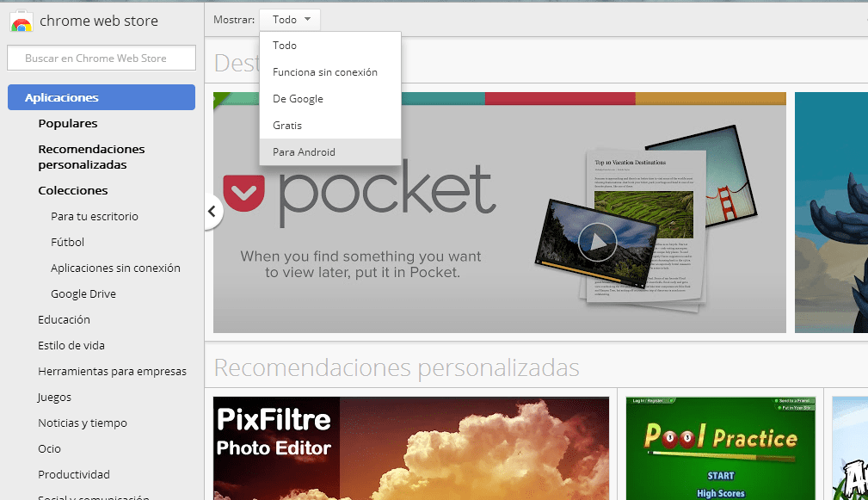Open Para tu escritorio collection

(x=94, y=217)
